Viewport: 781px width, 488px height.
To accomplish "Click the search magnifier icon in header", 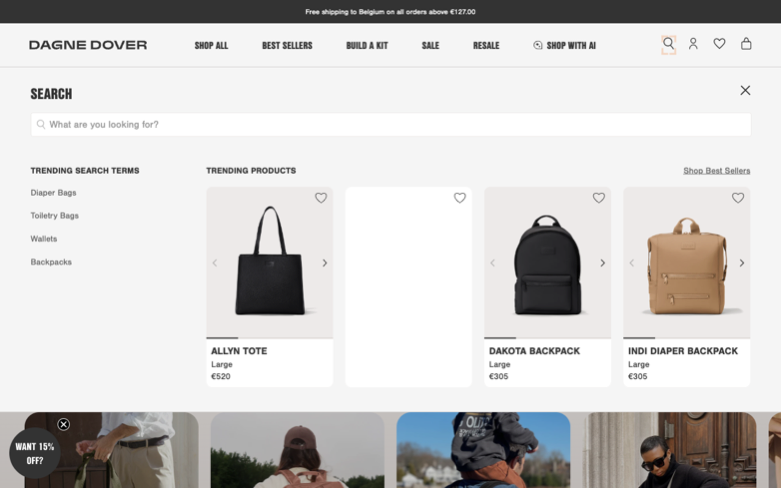I will (x=668, y=44).
